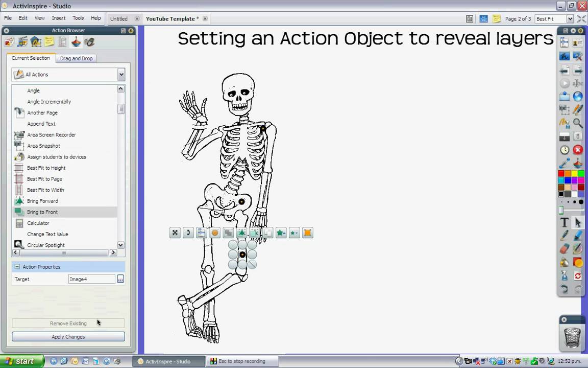Open the Property Browser icon
The height and width of the screenshot is (368, 588).
coord(62,42)
